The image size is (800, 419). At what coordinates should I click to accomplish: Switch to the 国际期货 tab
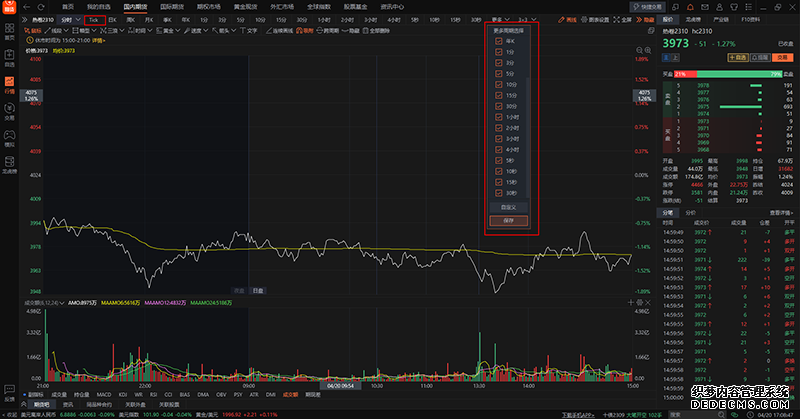coord(173,6)
